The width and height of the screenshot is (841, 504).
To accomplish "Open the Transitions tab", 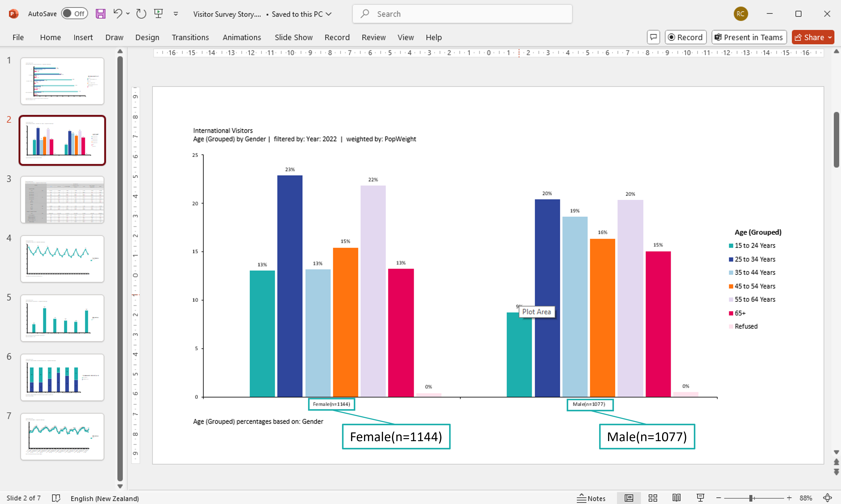I will pyautogui.click(x=190, y=37).
